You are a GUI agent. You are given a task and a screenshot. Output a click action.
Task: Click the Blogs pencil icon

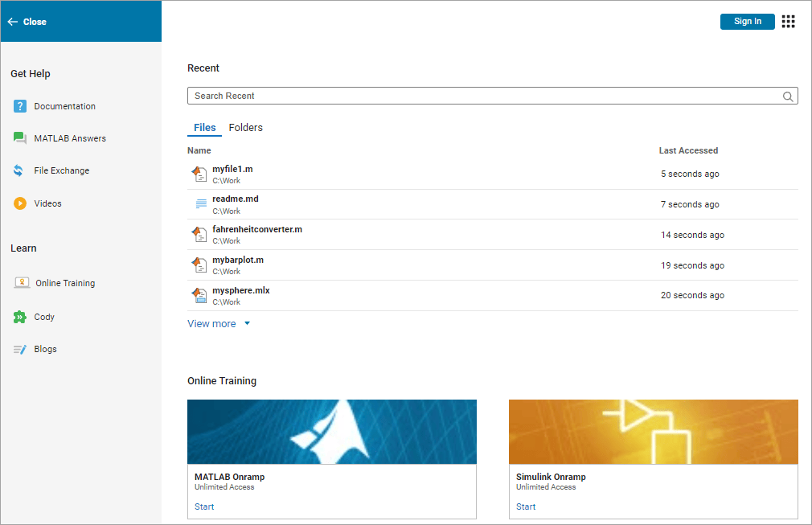click(x=19, y=350)
